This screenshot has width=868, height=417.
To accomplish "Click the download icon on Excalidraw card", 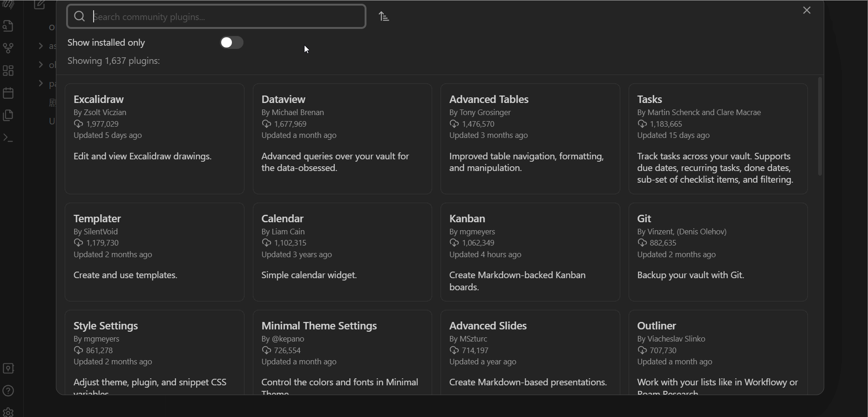I will (78, 124).
